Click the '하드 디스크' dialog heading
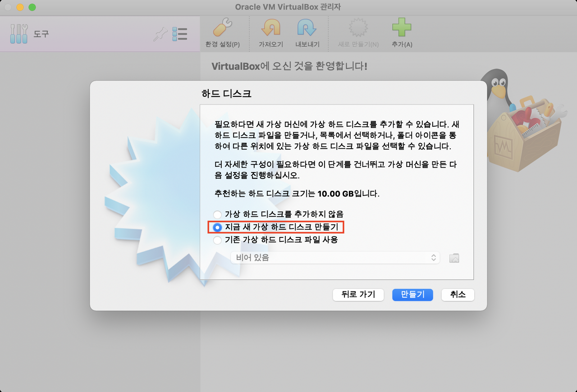Viewport: 577px width, 392px height. 226,94
